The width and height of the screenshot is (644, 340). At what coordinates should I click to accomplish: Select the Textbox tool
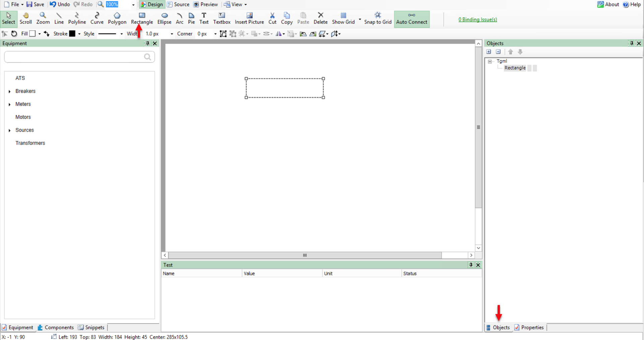click(x=221, y=18)
